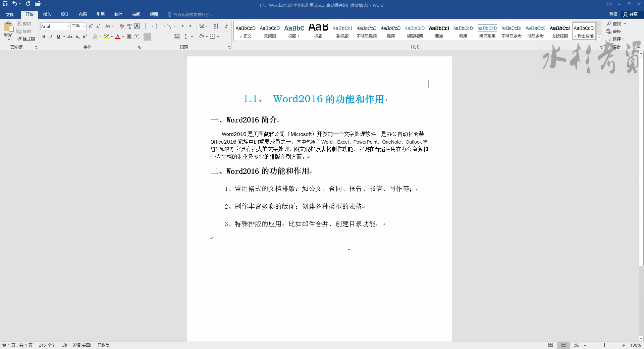644x349 pixels.
Task: Toggle Character Shading button
Action: 129,37
